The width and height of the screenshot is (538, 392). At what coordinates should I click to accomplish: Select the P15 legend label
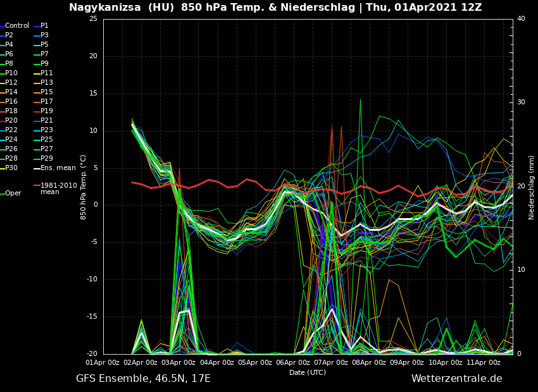tap(47, 92)
